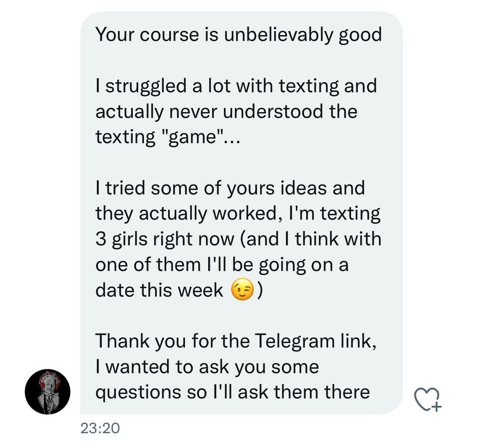Click the text "I'm texting" in the message
This screenshot has height=446, width=504.
pyautogui.click(x=334, y=214)
